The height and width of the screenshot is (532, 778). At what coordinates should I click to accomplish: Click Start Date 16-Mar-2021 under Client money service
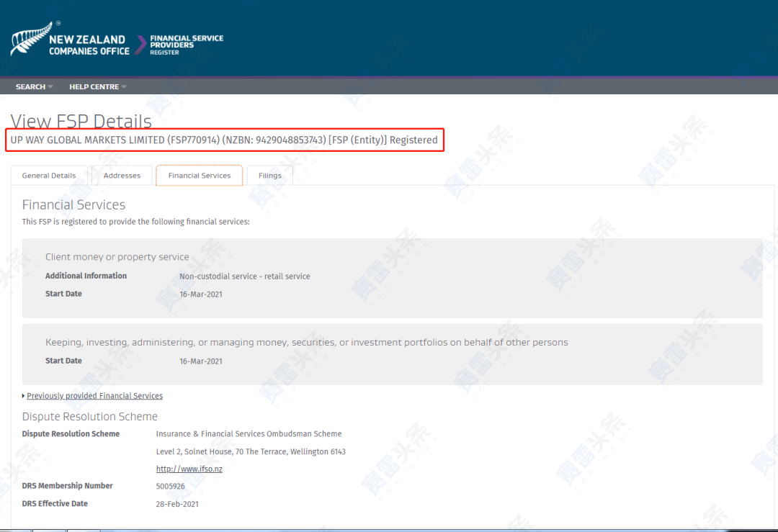pos(201,294)
